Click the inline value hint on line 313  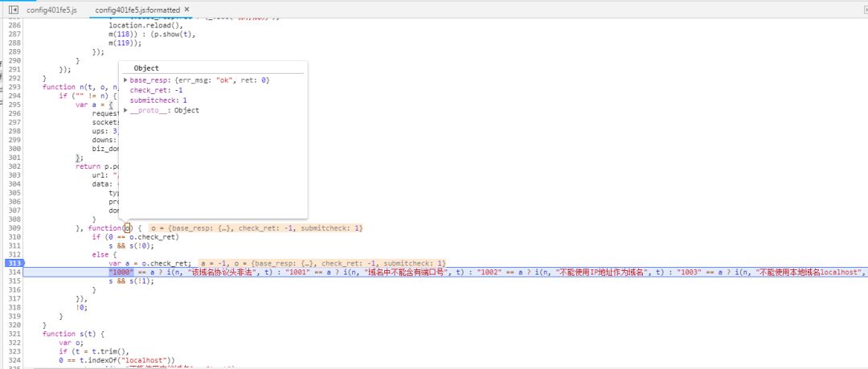[322, 263]
